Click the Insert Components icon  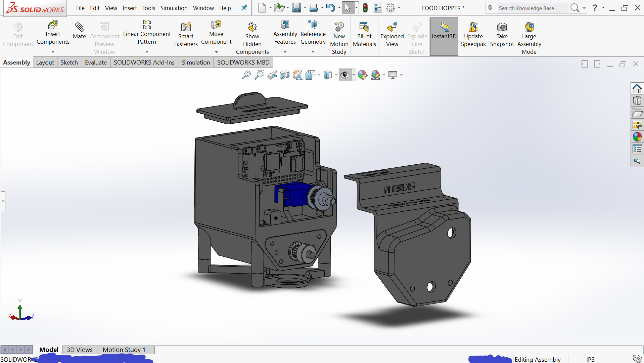pyautogui.click(x=53, y=25)
